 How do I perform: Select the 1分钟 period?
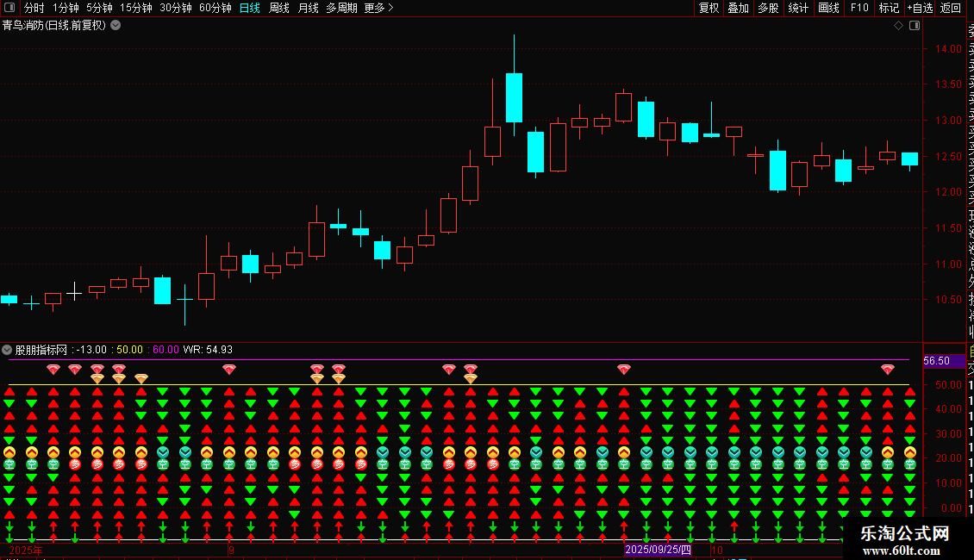pyautogui.click(x=66, y=8)
